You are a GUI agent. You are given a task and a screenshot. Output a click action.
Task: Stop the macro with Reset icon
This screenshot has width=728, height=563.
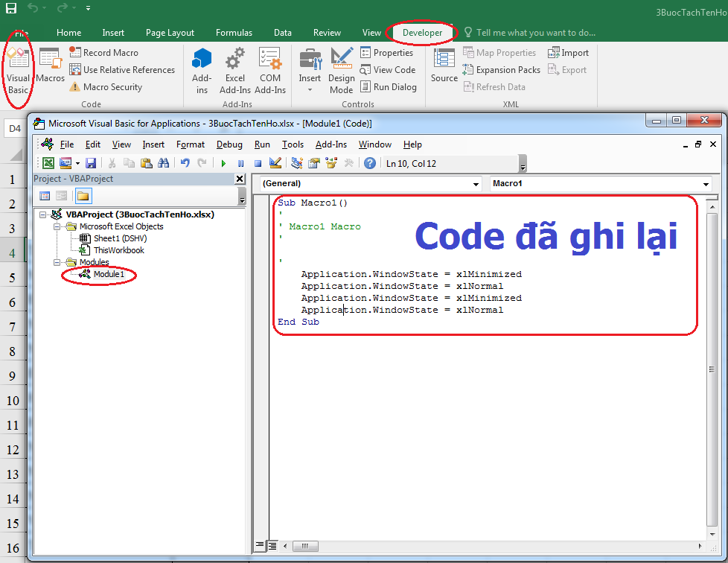coord(257,163)
